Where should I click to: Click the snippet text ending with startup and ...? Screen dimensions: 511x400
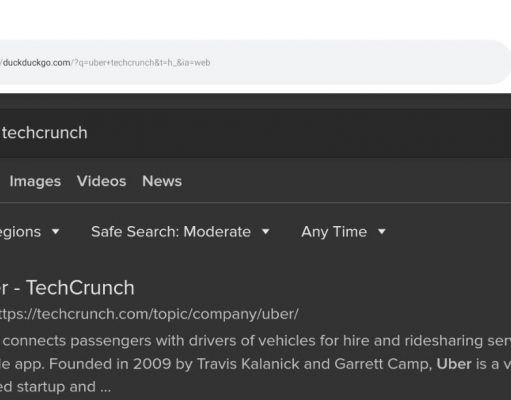(55, 387)
